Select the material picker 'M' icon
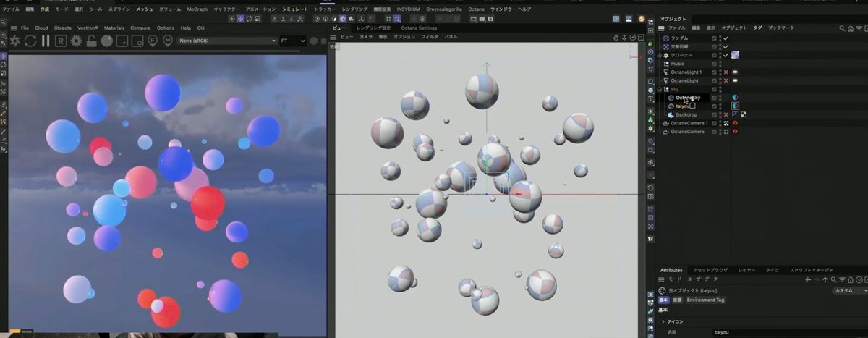This screenshot has width=868, height=338. 168,41
